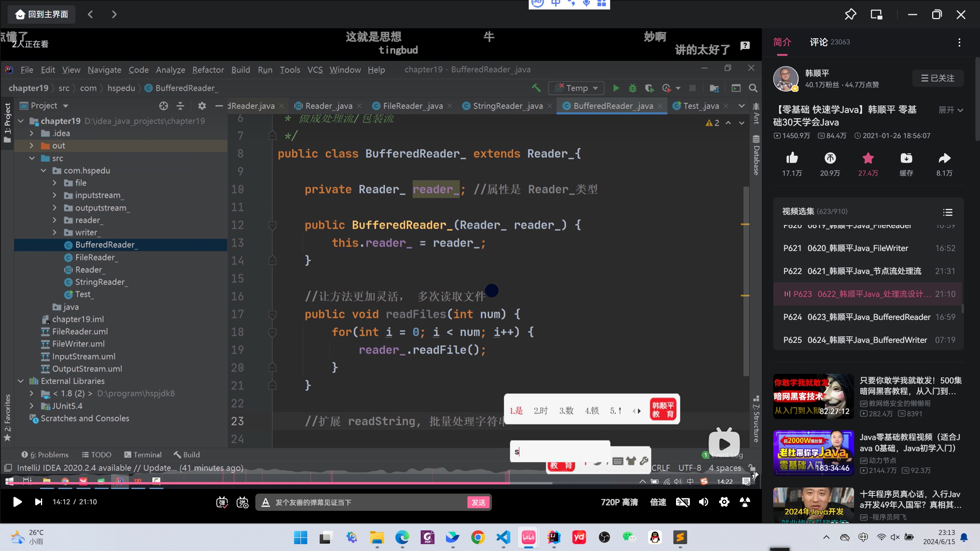Click the Build hammer icon in IDE
Viewport: 980px width, 551px height.
tap(536, 88)
